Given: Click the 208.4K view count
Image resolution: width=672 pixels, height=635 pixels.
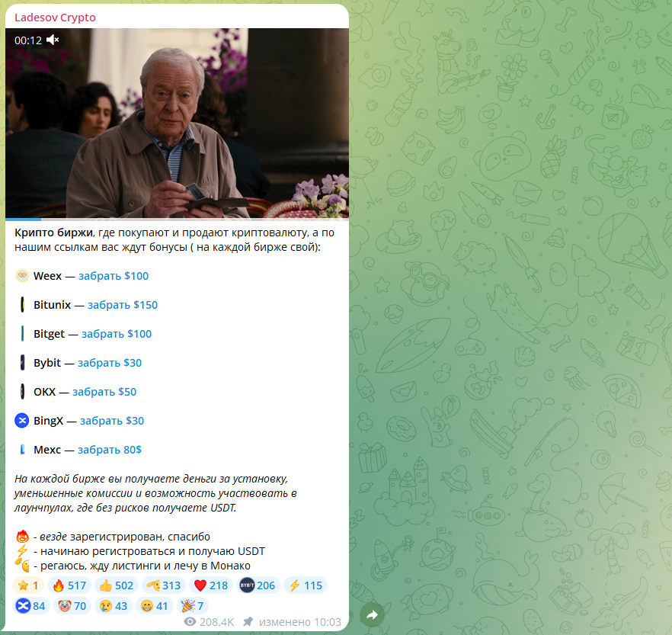Looking at the screenshot, I should 217,622.
